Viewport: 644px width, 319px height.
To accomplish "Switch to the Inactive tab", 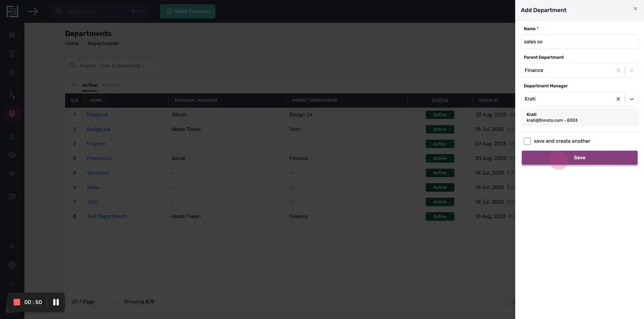I will pyautogui.click(x=111, y=85).
